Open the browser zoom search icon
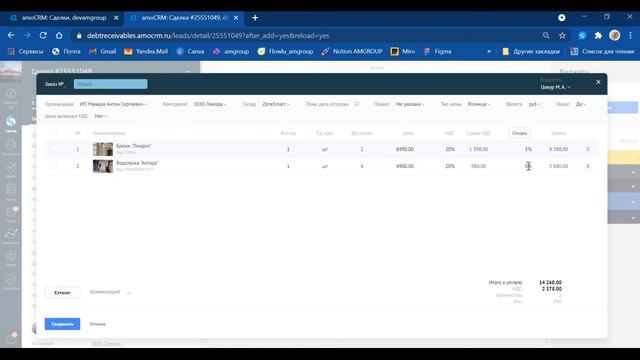Screen dimensions: 640x360 [546, 36]
